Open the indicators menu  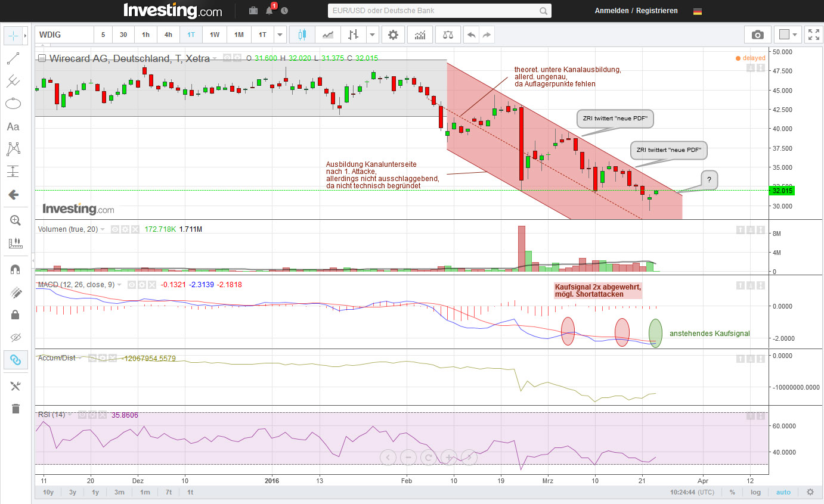click(x=420, y=35)
